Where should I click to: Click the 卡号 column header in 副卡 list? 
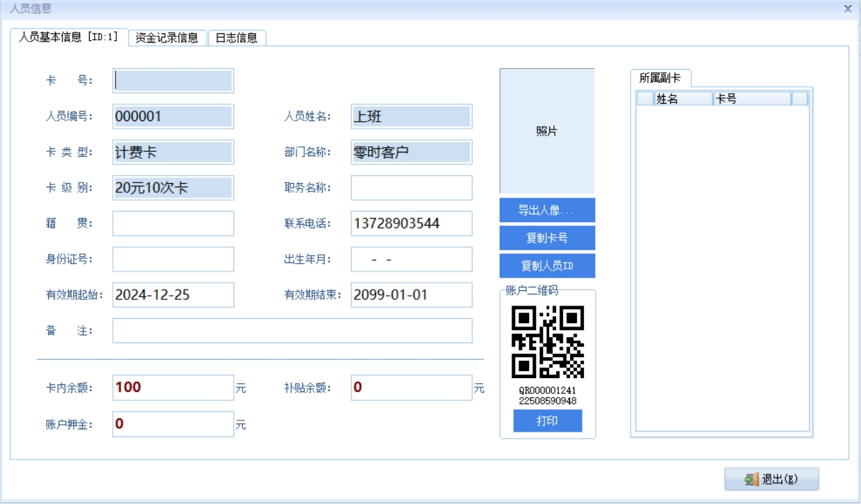[x=752, y=99]
